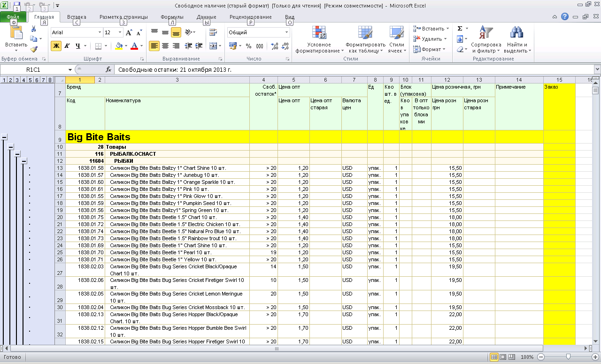This screenshot has width=601, height=364.
Task: Click the increase decimal places icon
Action: point(275,46)
